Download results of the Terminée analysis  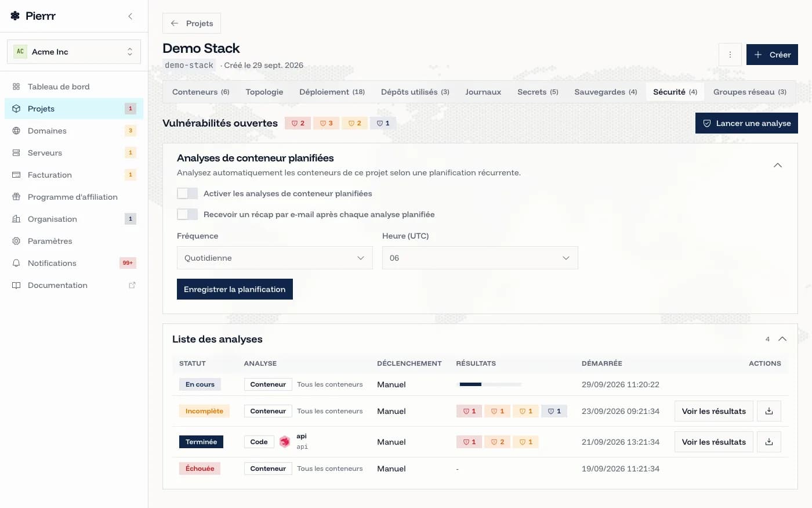click(x=769, y=442)
